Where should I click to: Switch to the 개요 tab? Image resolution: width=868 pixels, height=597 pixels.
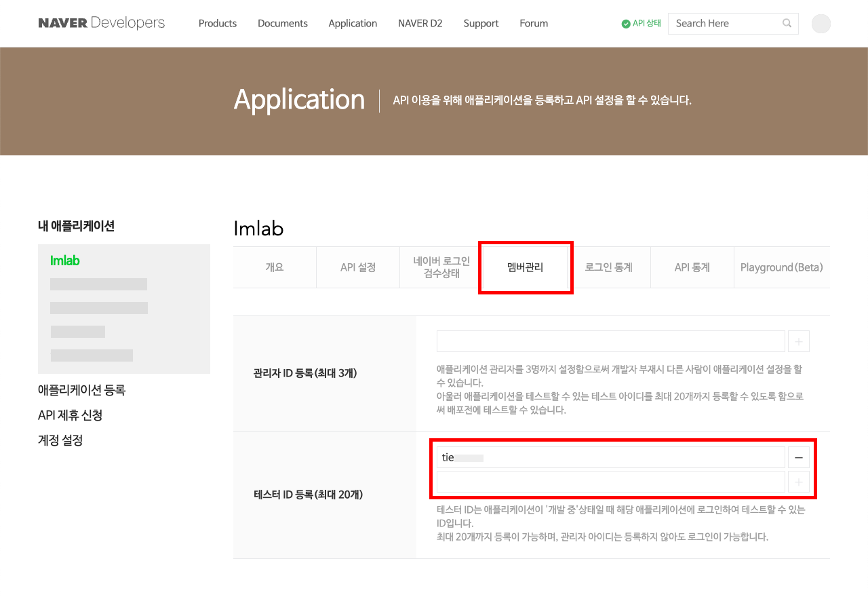(275, 267)
